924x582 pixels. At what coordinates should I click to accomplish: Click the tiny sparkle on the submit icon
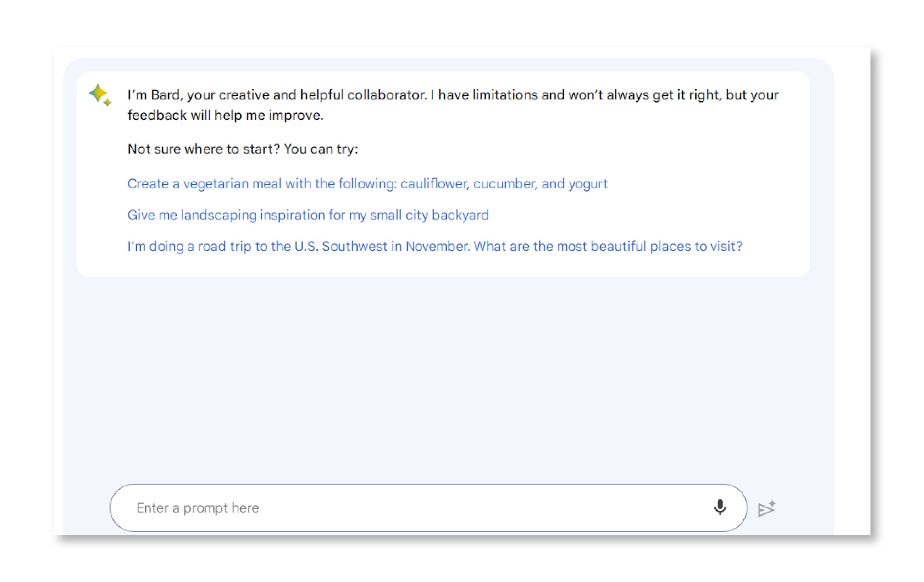point(772,503)
